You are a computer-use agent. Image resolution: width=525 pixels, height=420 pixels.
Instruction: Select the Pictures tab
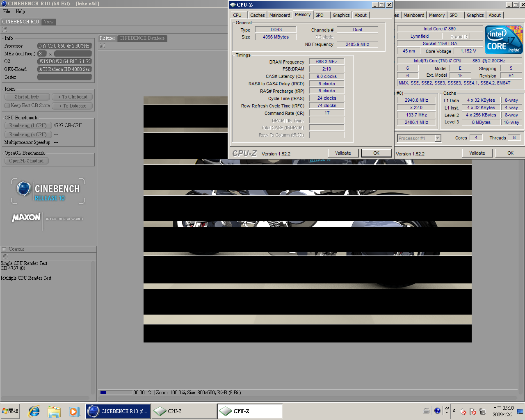point(107,38)
